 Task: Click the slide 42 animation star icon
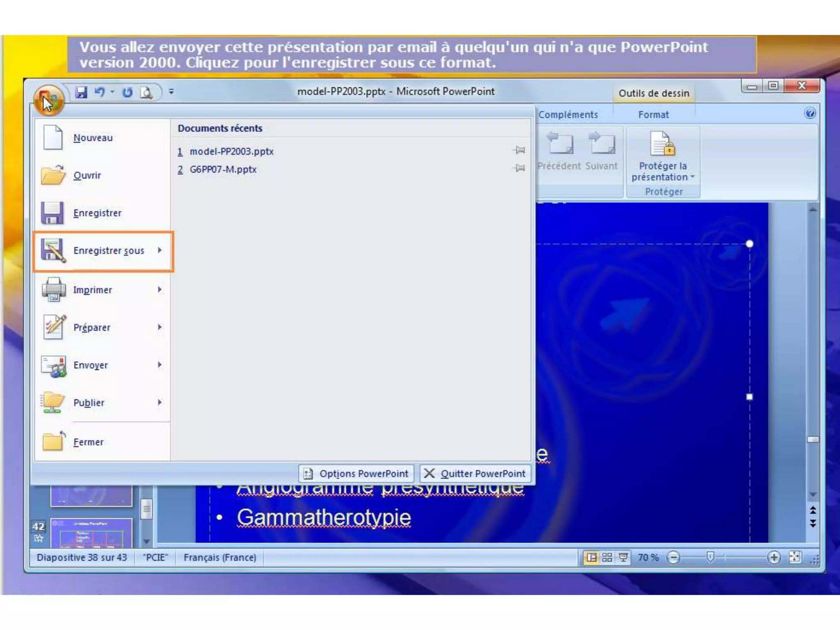39,539
